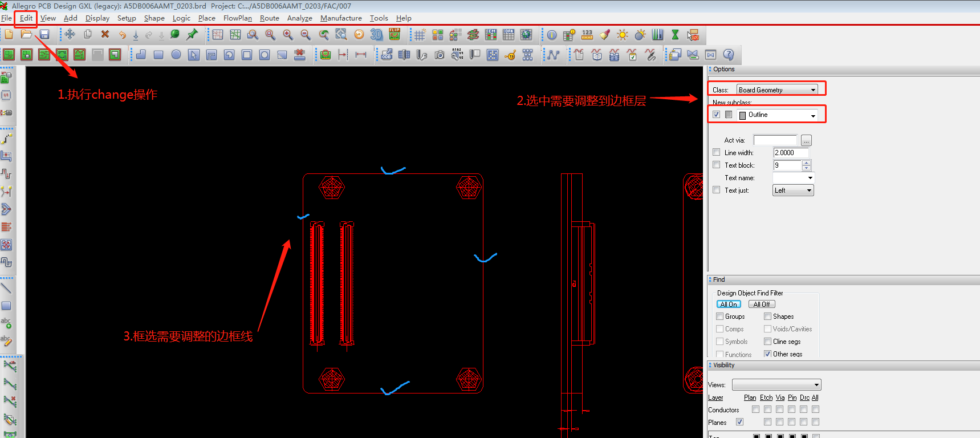Select the Move tool with four arrows

(x=70, y=35)
